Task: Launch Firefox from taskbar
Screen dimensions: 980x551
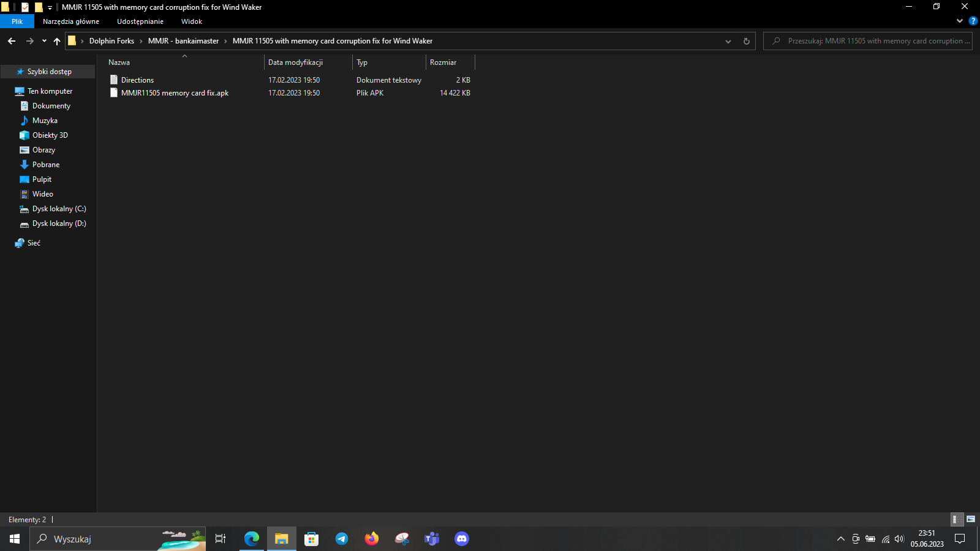Action: click(x=372, y=539)
